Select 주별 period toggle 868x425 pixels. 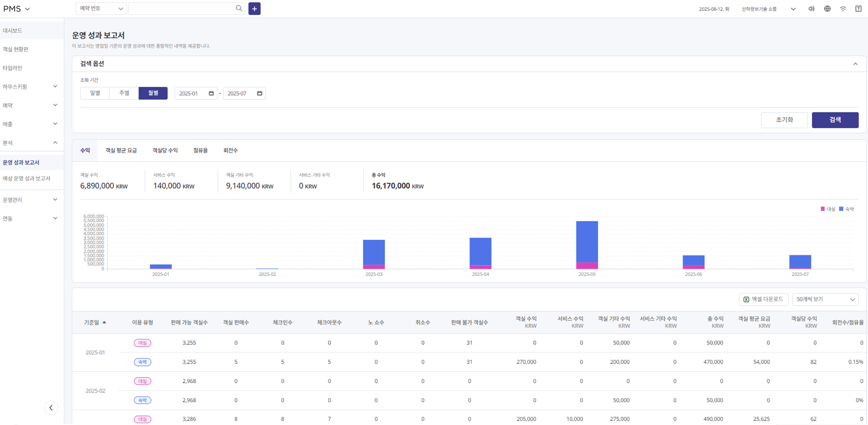tap(124, 93)
